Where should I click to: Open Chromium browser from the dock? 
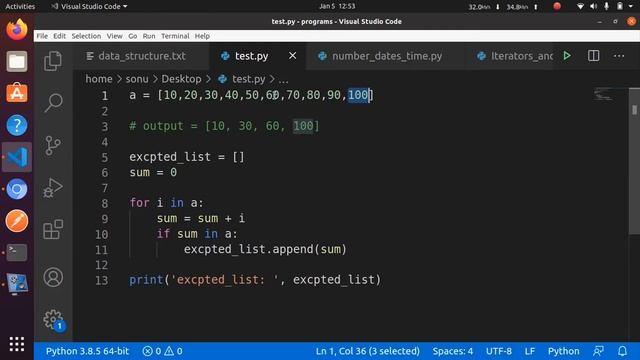(x=17, y=189)
